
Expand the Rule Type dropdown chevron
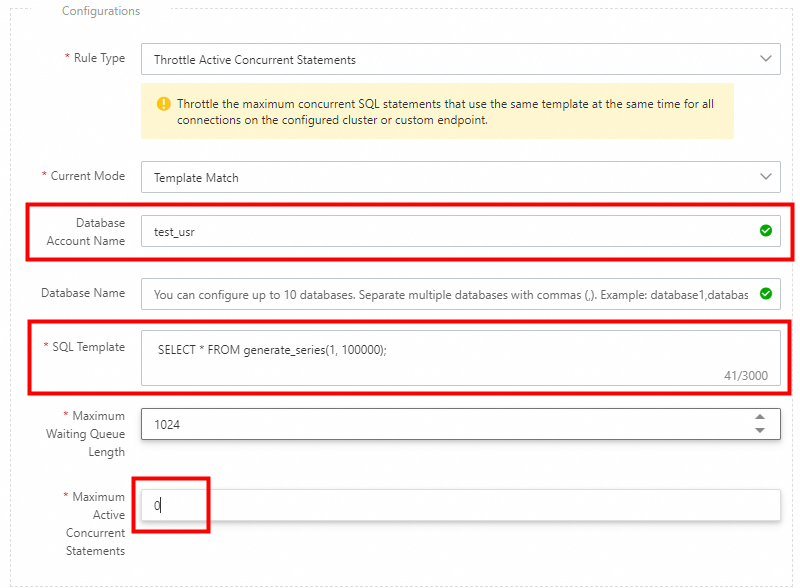[x=766, y=59]
